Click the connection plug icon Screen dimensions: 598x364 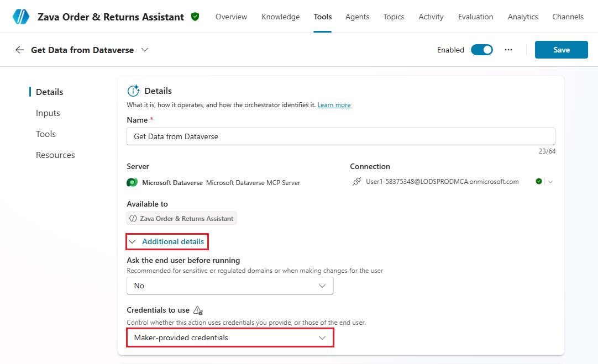pyautogui.click(x=356, y=181)
